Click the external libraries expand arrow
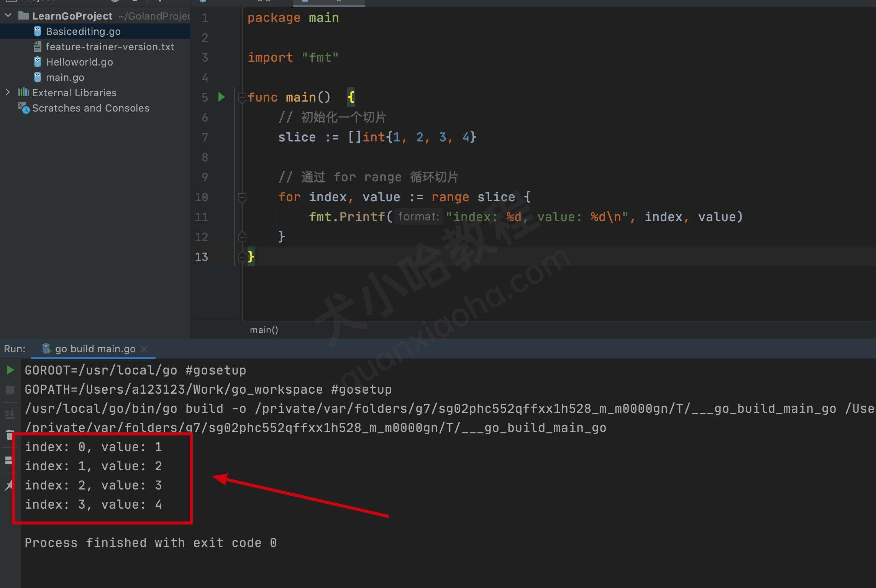Image resolution: width=876 pixels, height=588 pixels. [x=7, y=92]
